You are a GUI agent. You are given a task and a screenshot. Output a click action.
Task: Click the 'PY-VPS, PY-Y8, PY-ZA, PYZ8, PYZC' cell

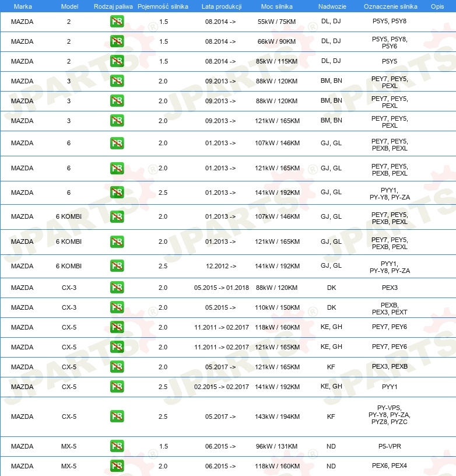[390, 415]
